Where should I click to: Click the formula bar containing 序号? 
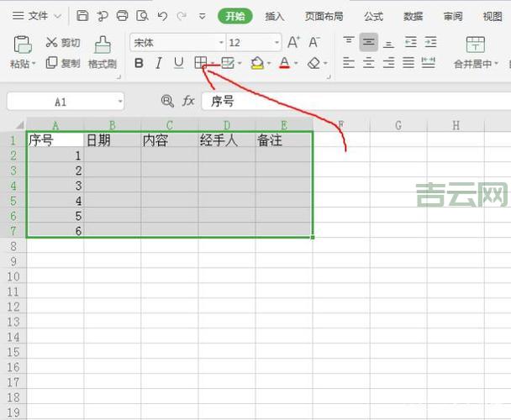(x=356, y=102)
